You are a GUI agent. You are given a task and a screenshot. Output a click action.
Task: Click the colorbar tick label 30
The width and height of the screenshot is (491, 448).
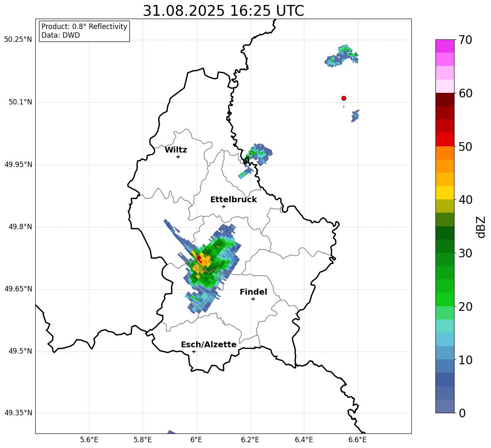point(466,253)
